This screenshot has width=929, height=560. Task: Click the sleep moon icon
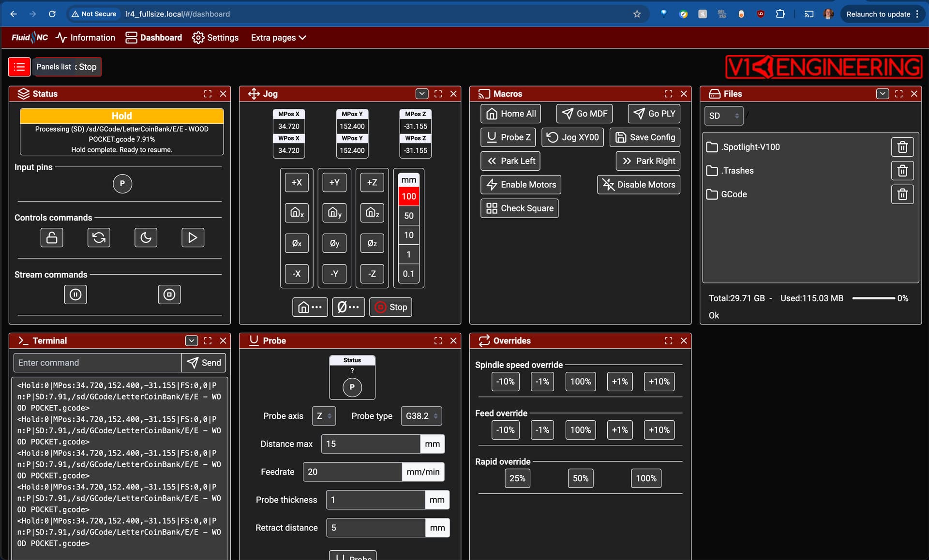click(x=146, y=237)
